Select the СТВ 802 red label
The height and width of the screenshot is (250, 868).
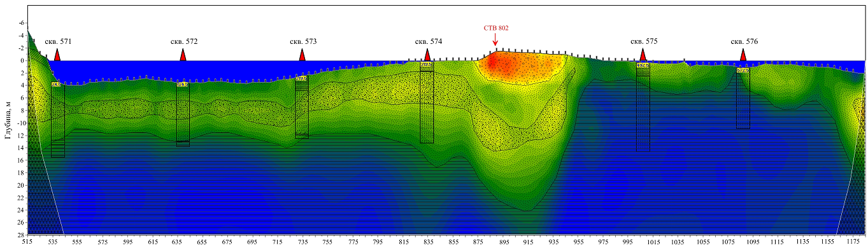tap(495, 28)
